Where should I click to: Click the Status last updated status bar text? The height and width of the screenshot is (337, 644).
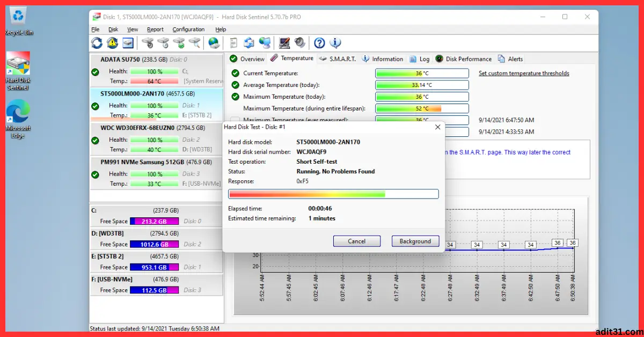coord(155,328)
